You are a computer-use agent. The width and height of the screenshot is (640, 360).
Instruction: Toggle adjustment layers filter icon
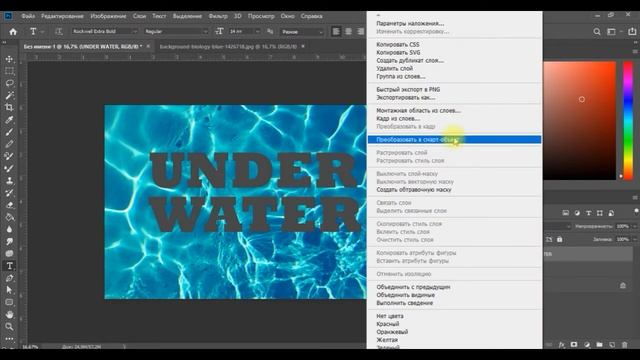point(577,213)
